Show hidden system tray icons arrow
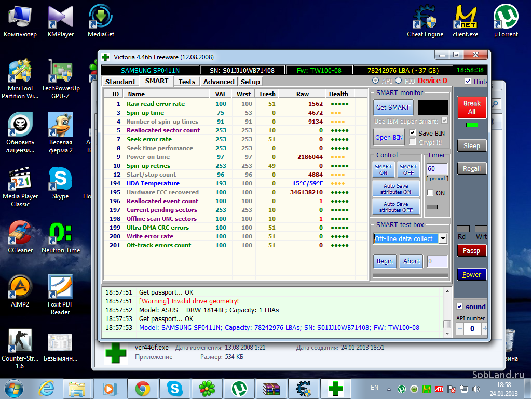 389,389
